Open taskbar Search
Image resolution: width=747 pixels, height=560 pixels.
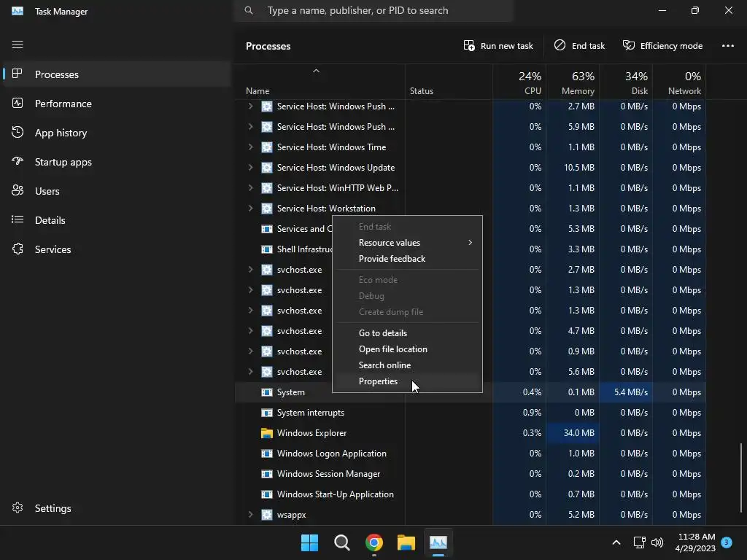[342, 542]
